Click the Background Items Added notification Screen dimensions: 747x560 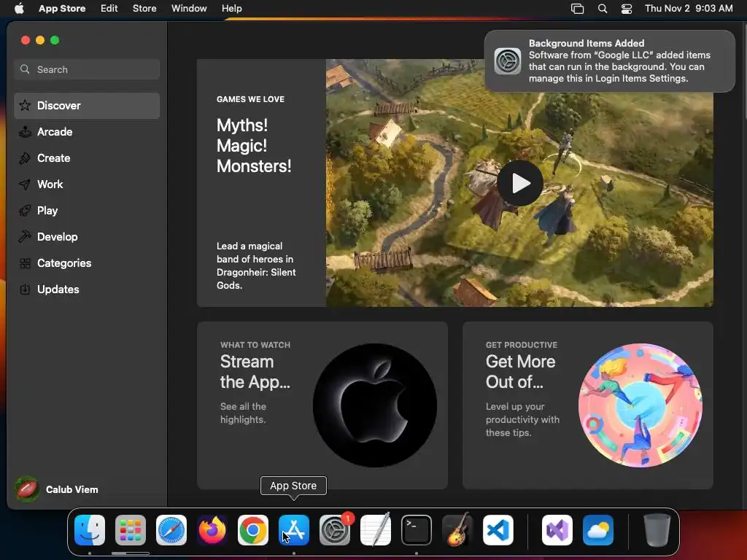tap(609, 61)
